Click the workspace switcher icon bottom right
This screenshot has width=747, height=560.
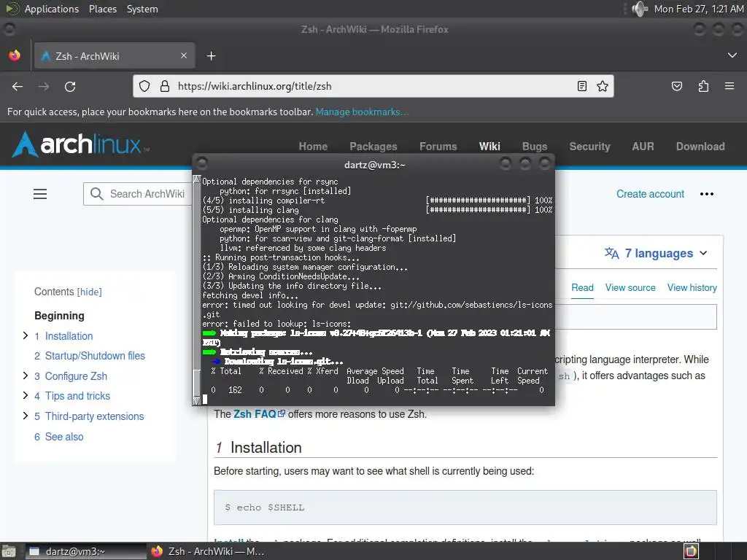click(x=691, y=551)
